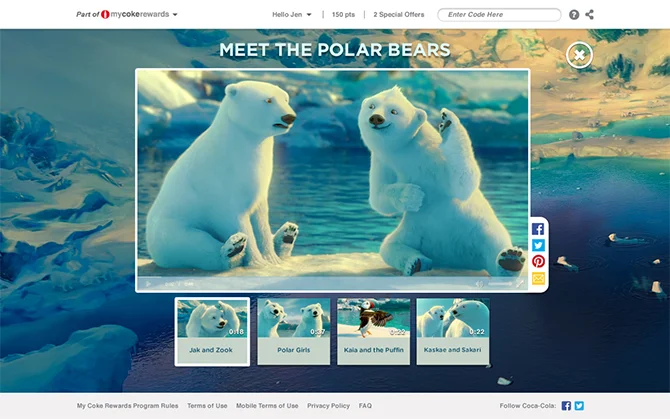The width and height of the screenshot is (670, 419).
Task: Play the polar bears video
Action: (x=148, y=284)
